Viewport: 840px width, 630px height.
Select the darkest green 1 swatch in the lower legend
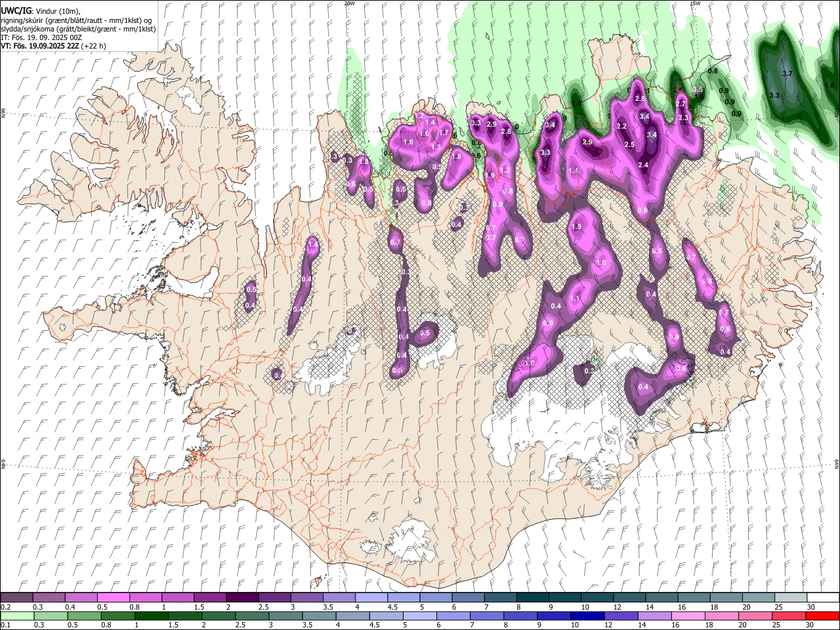click(x=151, y=616)
